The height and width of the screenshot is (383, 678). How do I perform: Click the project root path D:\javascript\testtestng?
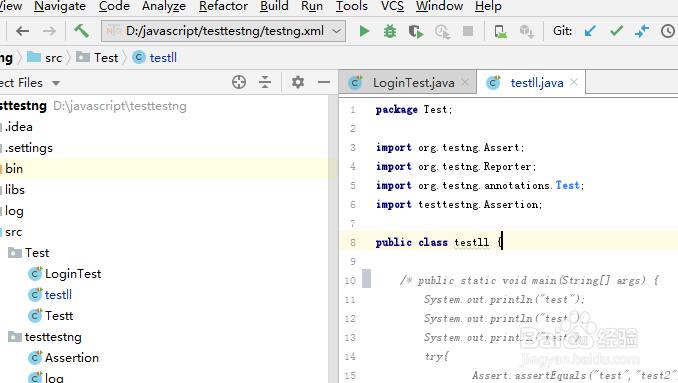click(120, 106)
